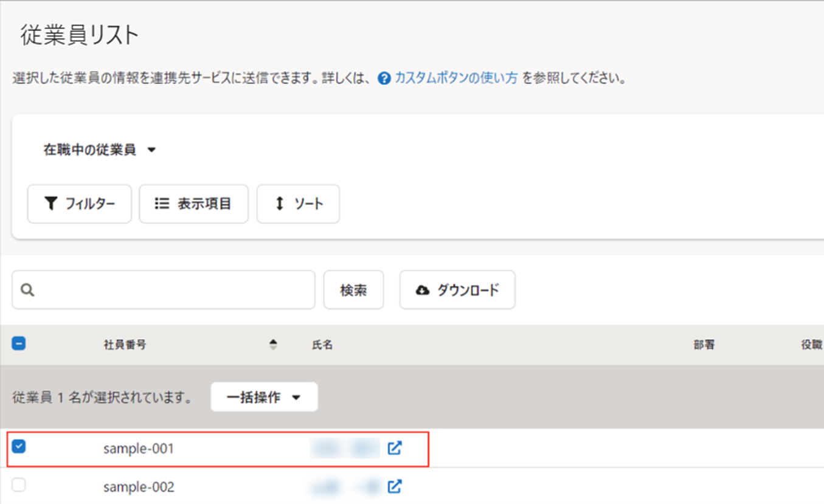
Task: Open the フィルター filter options
Action: 80,204
